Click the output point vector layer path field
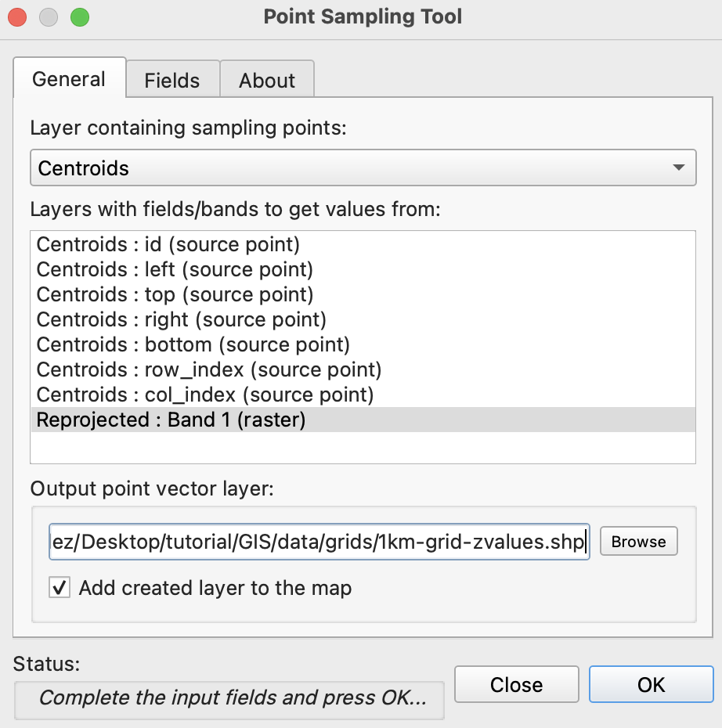Screen dimensions: 722x728 coord(319,542)
